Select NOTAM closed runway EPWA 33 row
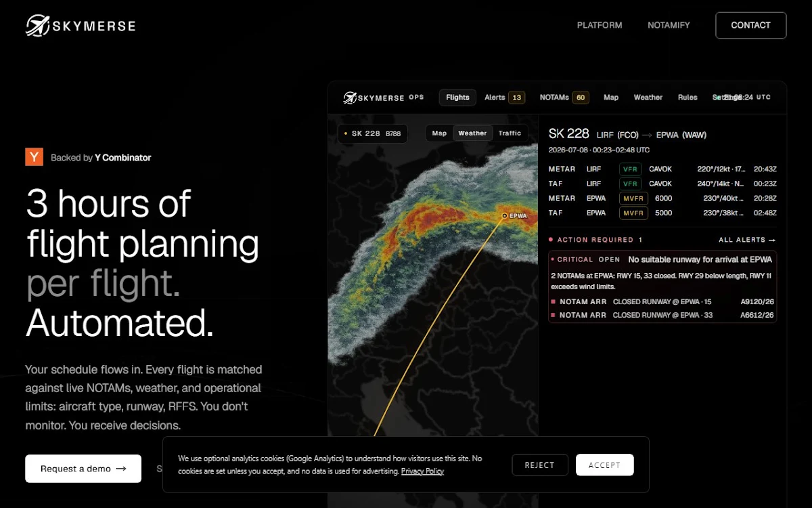Screen dimensions: 812x508 tap(662, 315)
